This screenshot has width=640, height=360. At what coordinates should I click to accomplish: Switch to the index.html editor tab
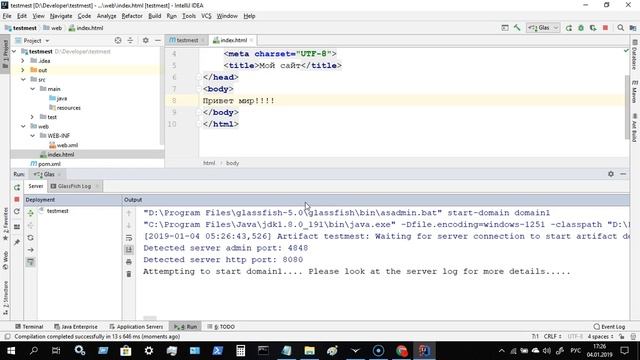233,40
